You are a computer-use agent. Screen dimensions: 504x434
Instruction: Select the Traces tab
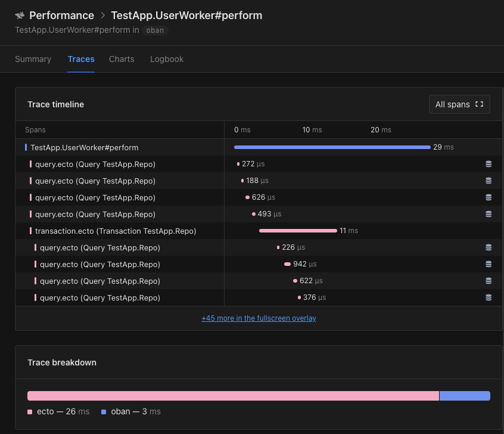(81, 59)
